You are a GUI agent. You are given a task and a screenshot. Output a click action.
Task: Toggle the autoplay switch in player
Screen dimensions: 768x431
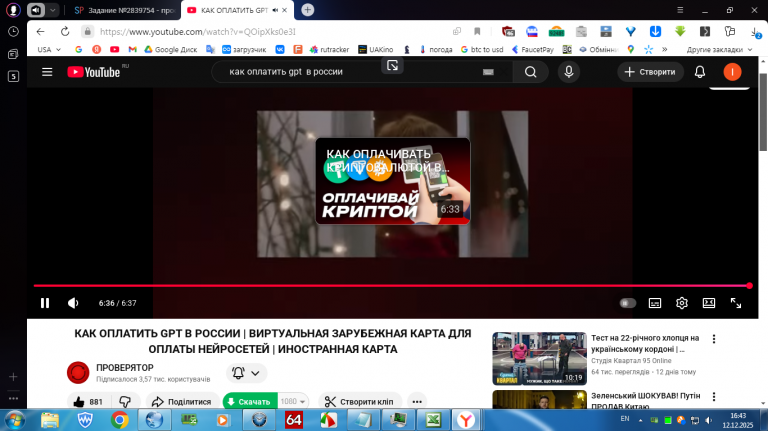click(x=627, y=303)
